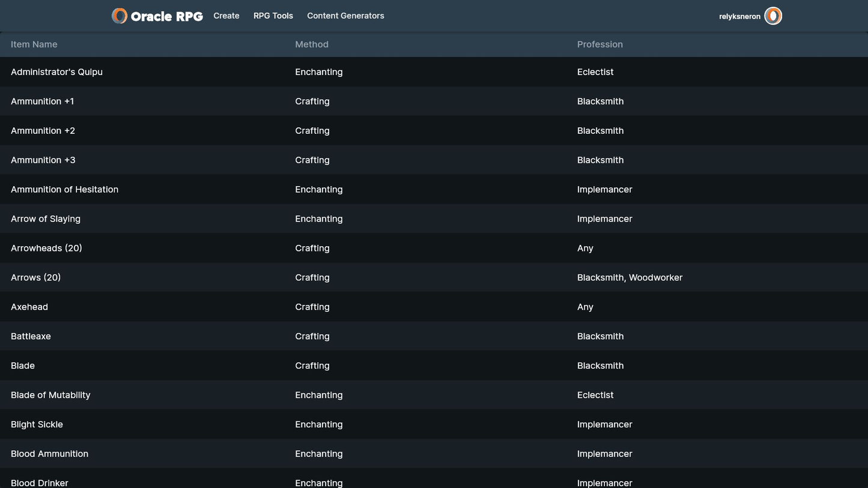Image resolution: width=868 pixels, height=488 pixels.
Task: Choose the Axehead item row
Action: (x=29, y=307)
